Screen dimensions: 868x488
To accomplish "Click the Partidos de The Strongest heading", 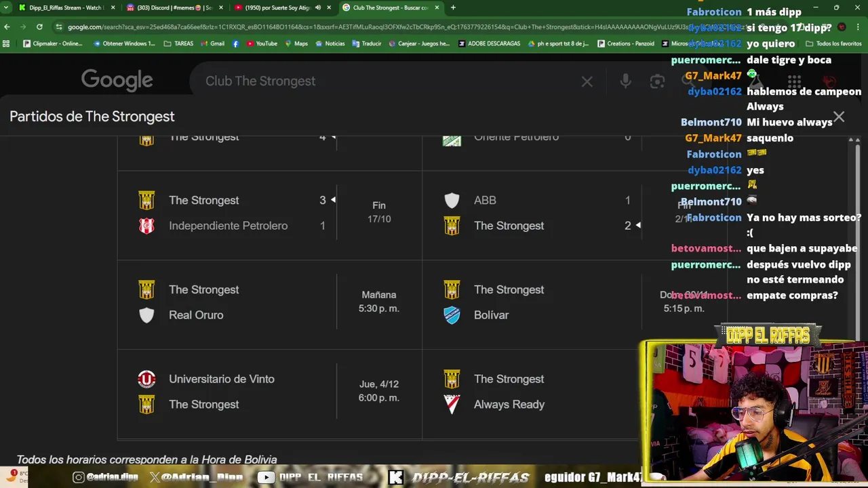I will tap(92, 117).
